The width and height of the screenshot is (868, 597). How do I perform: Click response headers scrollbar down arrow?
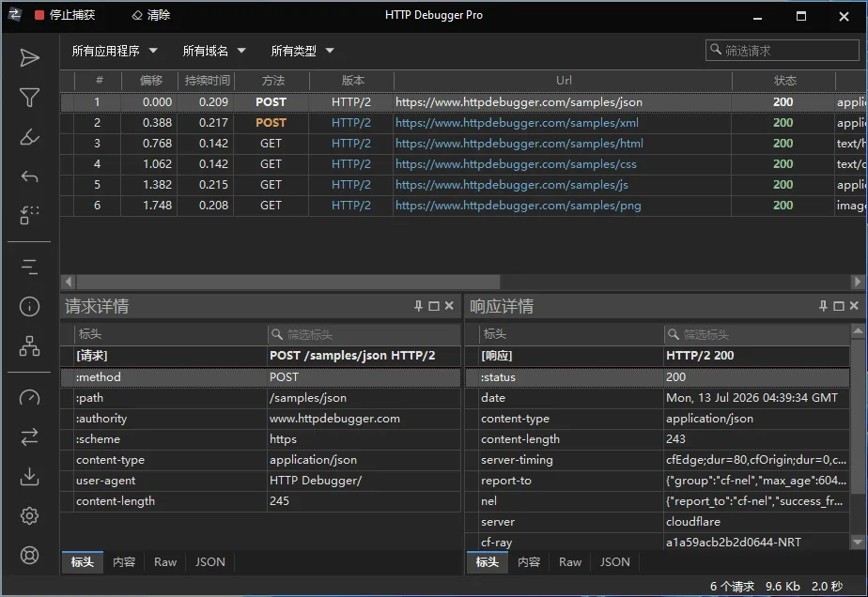tap(858, 543)
